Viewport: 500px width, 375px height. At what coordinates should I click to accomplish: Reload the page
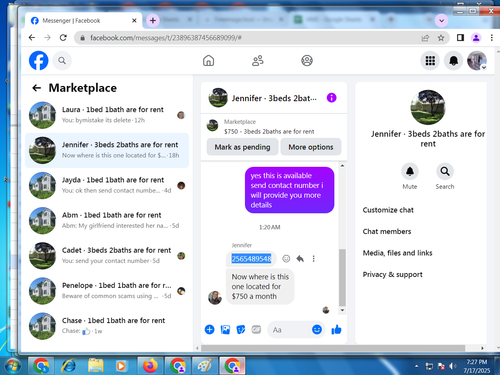[63, 38]
